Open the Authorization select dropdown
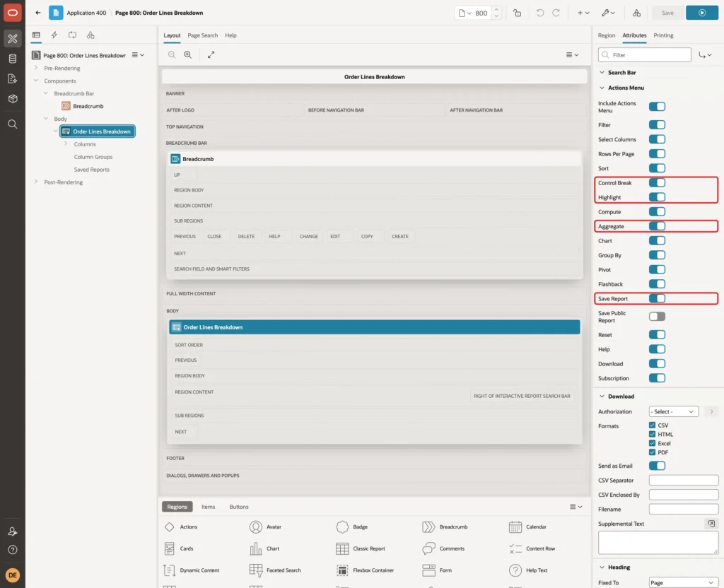 673,412
